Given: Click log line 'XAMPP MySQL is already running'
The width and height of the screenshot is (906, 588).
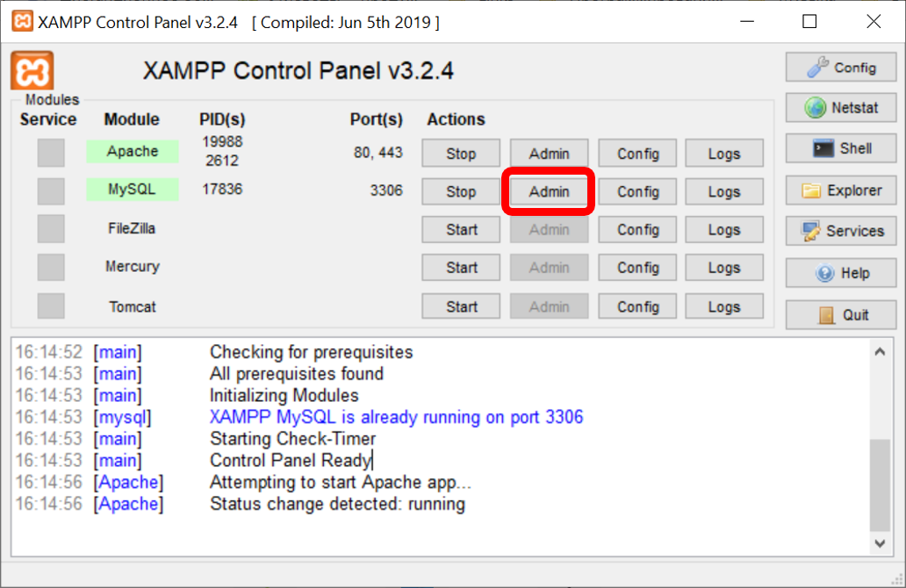Looking at the screenshot, I should click(x=397, y=417).
